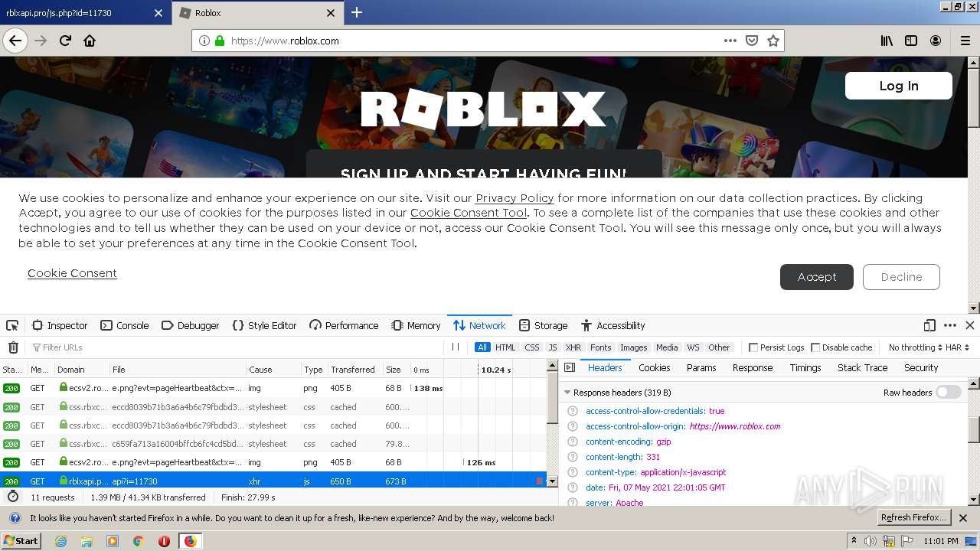Pause network recording

[456, 347]
